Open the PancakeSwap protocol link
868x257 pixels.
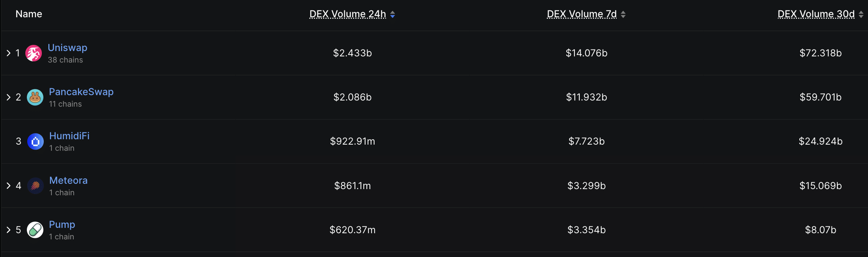point(81,92)
